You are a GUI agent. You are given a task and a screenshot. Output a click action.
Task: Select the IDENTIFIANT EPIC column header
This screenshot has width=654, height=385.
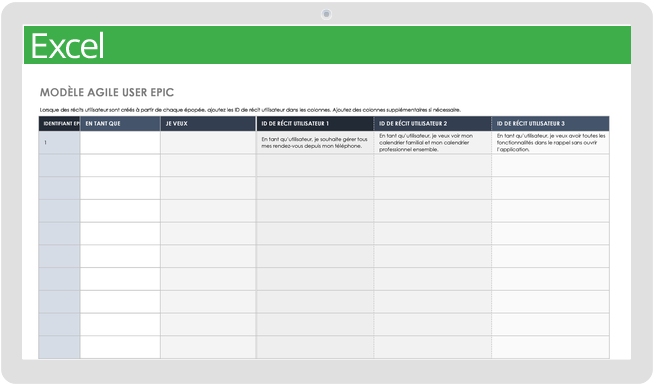(59, 124)
